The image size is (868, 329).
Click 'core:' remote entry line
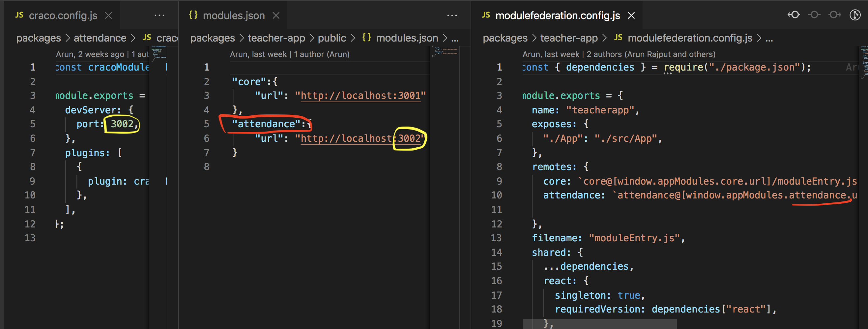click(x=700, y=181)
